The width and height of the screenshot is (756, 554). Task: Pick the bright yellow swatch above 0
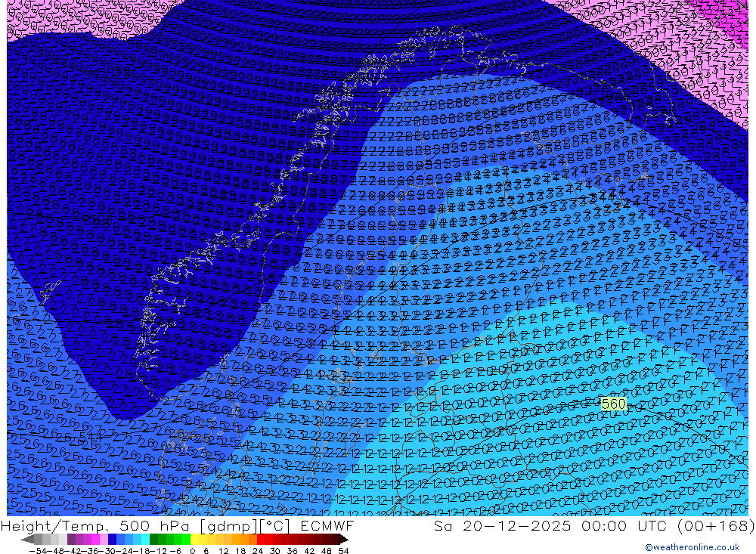pos(194,540)
